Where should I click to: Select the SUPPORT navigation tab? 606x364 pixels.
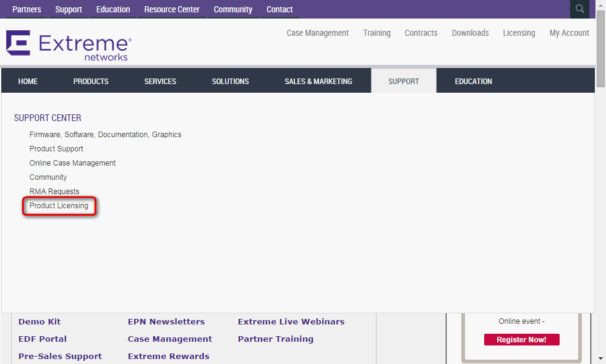point(403,81)
